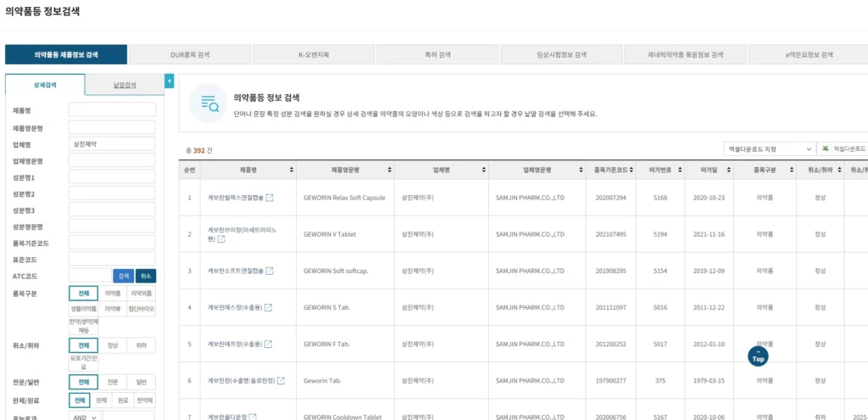
Task: Select 일반 option under 전문/일반
Action: [142, 383]
